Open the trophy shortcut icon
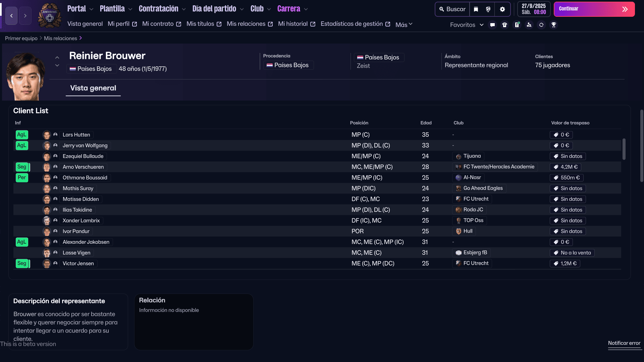 (554, 25)
